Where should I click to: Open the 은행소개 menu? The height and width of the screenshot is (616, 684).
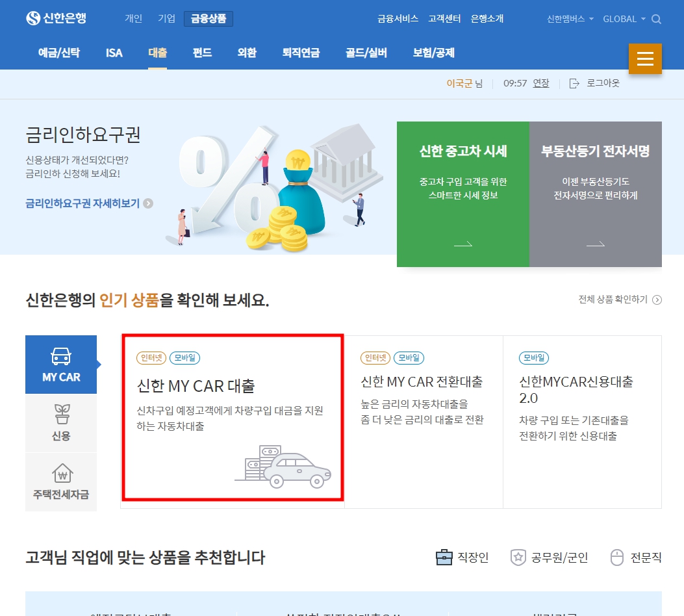tap(487, 19)
